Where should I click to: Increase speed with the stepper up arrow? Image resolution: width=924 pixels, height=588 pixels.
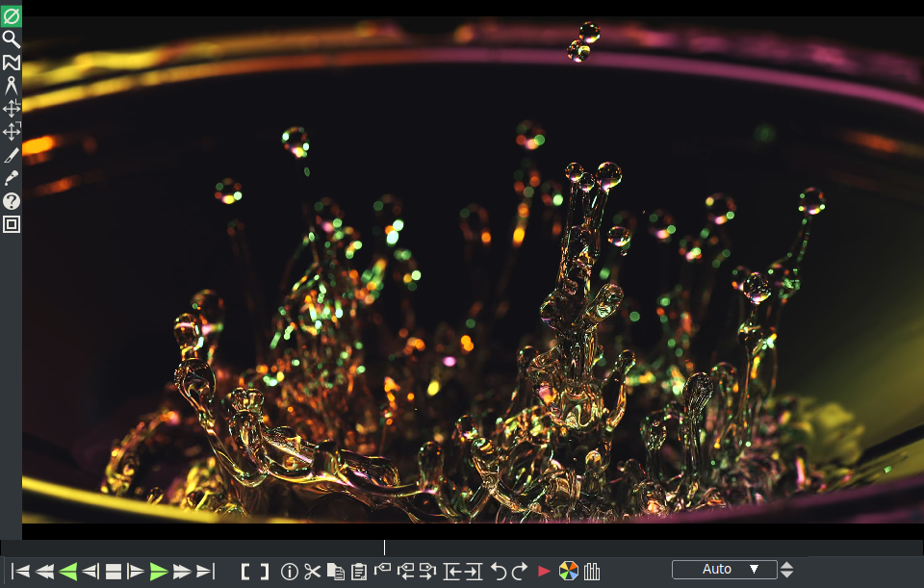[x=787, y=565]
